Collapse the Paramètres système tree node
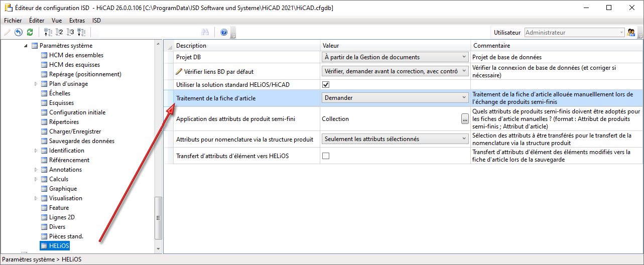This screenshot has height=265, width=644. pyautogui.click(x=26, y=46)
